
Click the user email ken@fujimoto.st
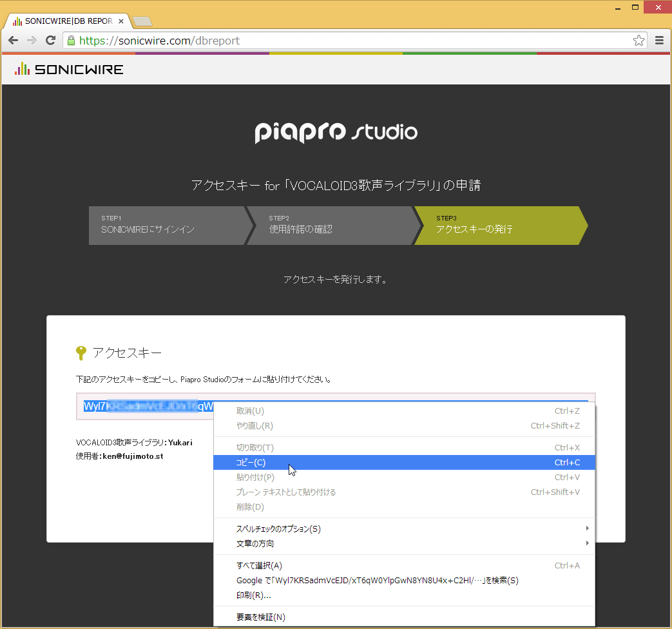133,456
